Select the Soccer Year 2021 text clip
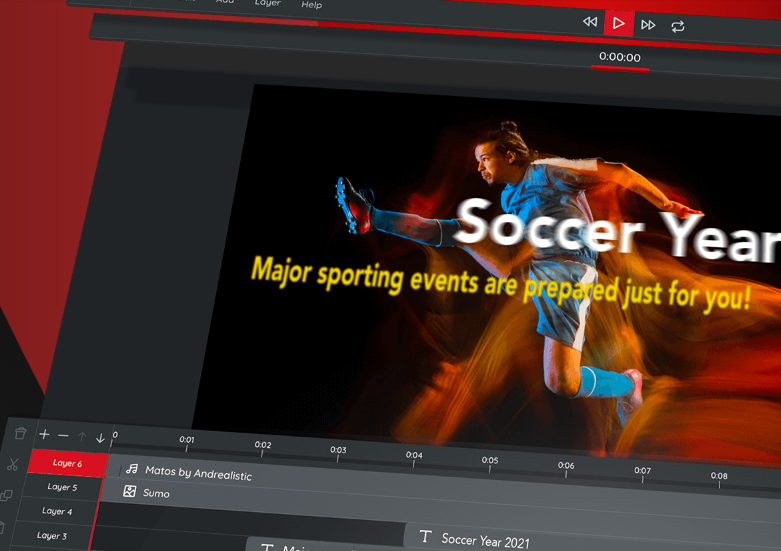 coord(485,541)
